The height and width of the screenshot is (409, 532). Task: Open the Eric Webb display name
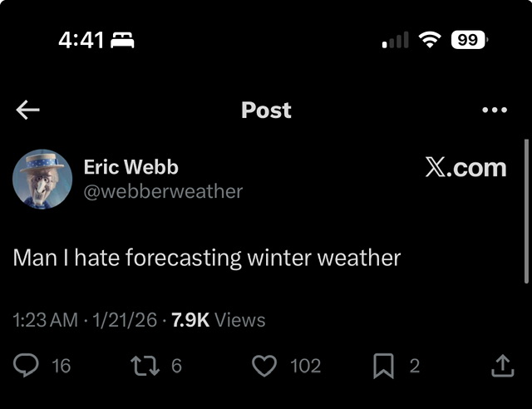tap(131, 166)
